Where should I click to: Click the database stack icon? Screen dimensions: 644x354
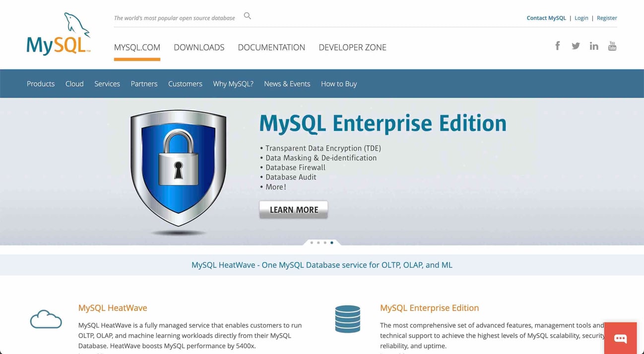click(x=347, y=319)
